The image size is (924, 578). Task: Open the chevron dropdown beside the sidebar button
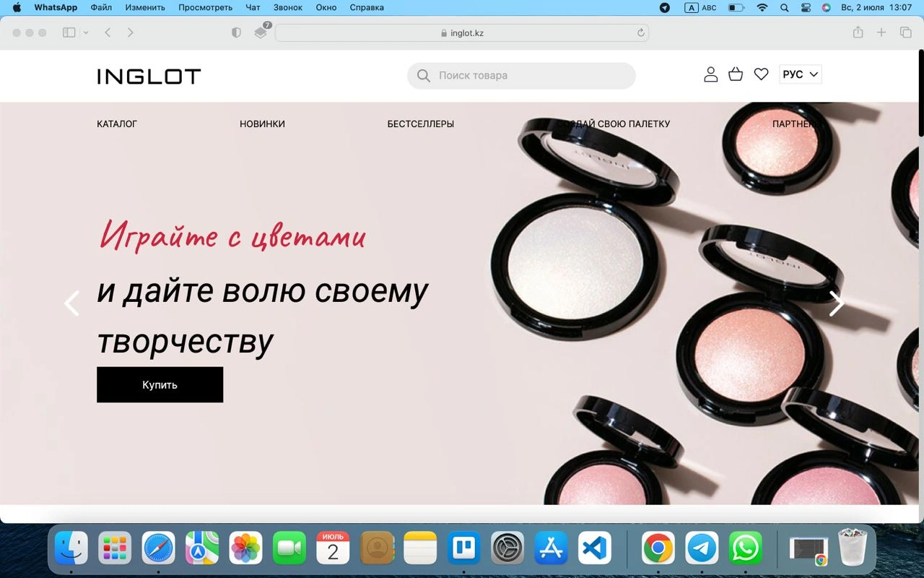click(x=86, y=33)
